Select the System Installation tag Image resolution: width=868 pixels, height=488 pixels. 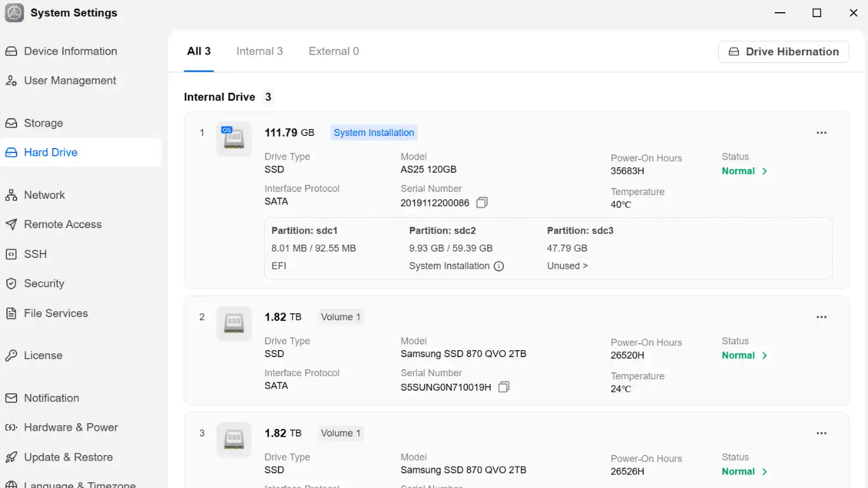[x=374, y=133]
